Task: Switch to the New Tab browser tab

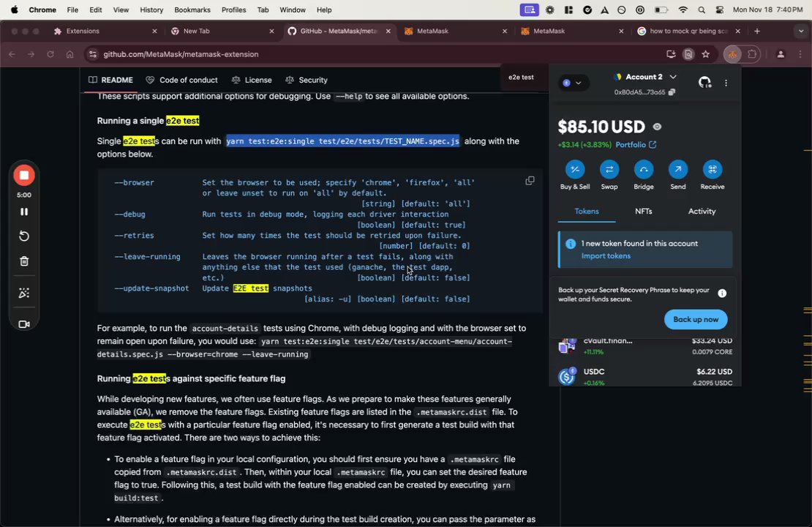Action: (x=222, y=31)
